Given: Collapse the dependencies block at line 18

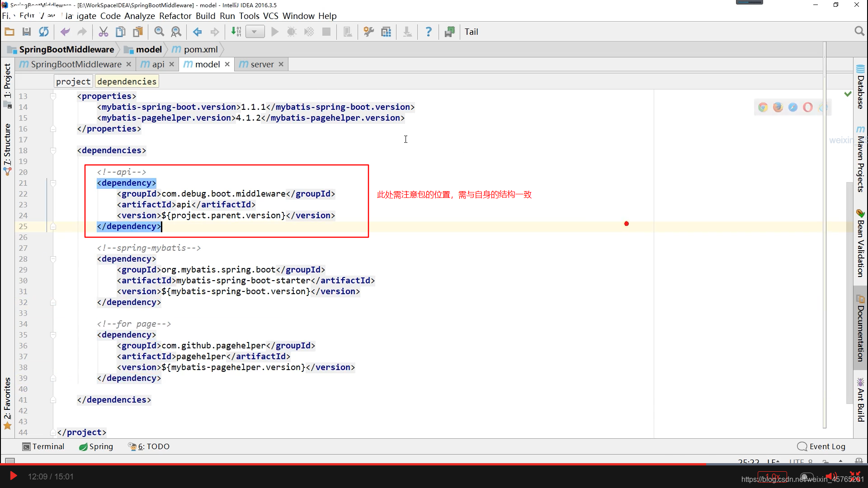Looking at the screenshot, I should (x=53, y=150).
